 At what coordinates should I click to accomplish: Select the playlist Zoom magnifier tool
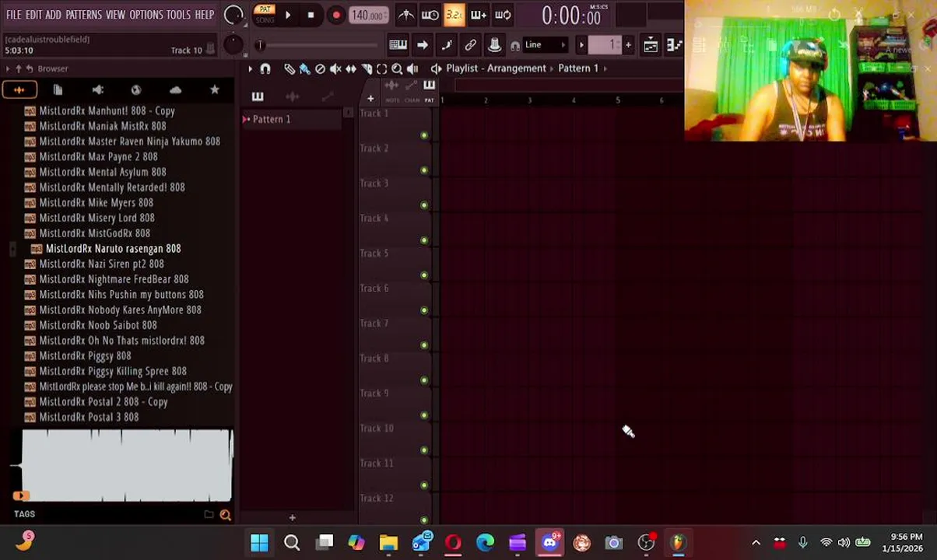pyautogui.click(x=397, y=68)
